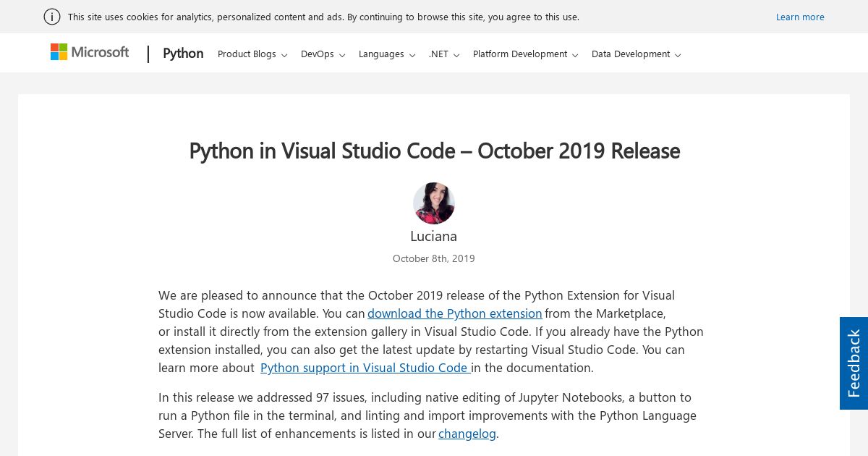This screenshot has width=868, height=456.
Task: Expand the Platform Development chevron arrow
Action: pyautogui.click(x=575, y=55)
